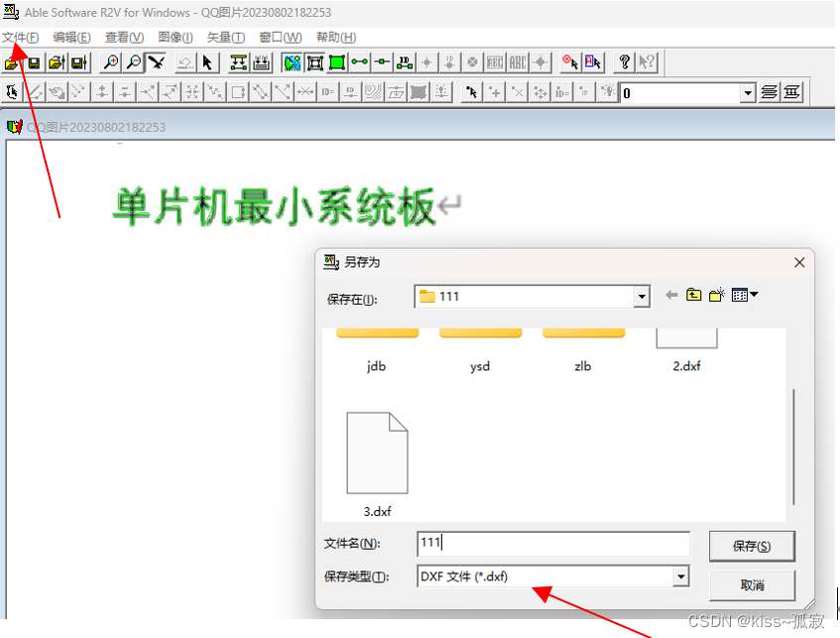
Task: Expand the 保存类型 file type dropdown
Action: point(680,576)
